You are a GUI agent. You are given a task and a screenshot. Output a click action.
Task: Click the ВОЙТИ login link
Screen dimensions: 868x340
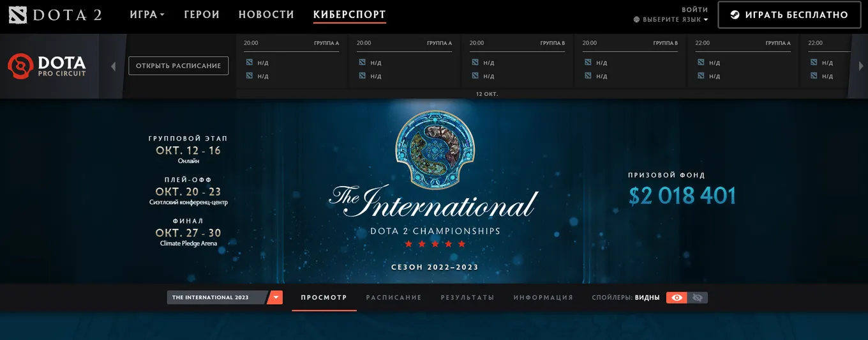695,10
